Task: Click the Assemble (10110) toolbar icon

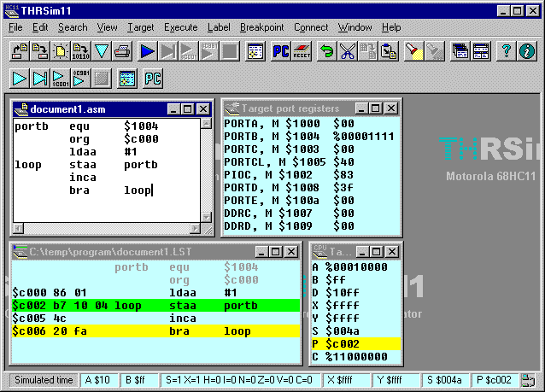Action: pos(81,50)
